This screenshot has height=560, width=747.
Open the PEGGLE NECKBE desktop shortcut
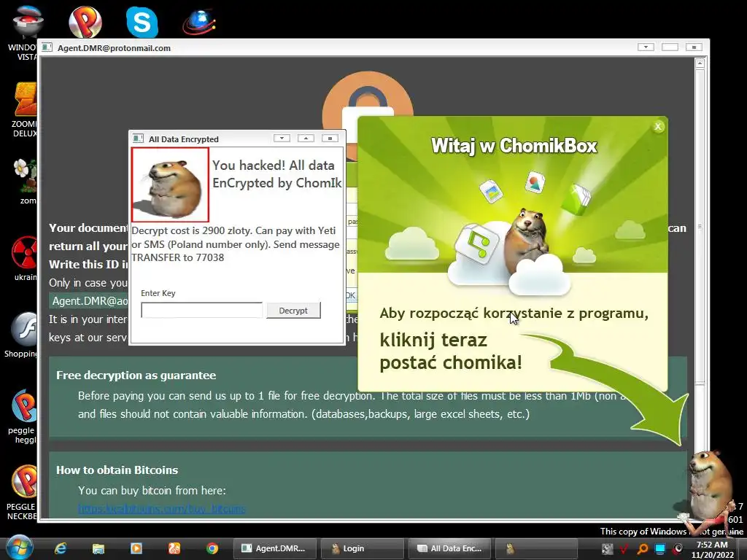23,493
